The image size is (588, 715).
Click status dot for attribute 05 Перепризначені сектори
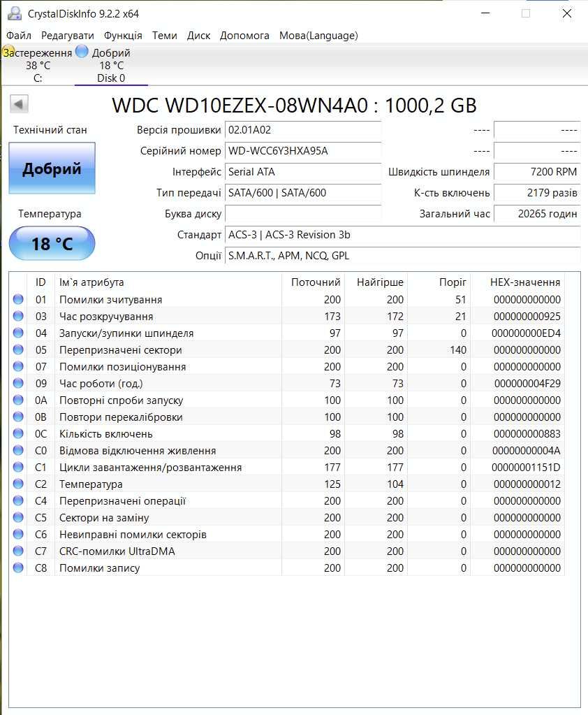[18, 349]
